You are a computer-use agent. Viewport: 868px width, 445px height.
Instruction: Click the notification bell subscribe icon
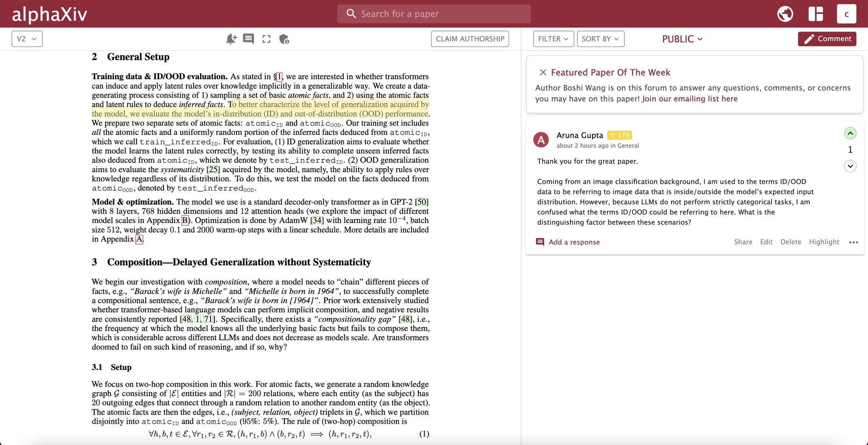tap(231, 39)
